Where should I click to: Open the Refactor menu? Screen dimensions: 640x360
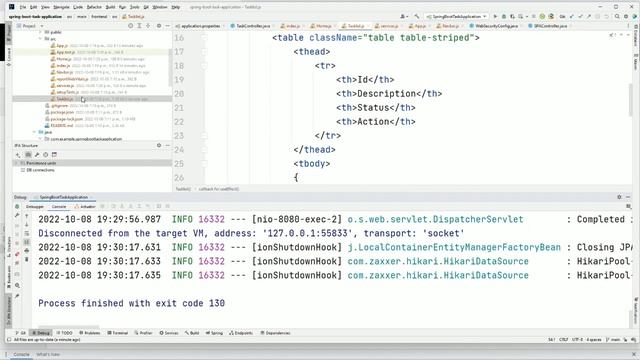click(x=94, y=7)
